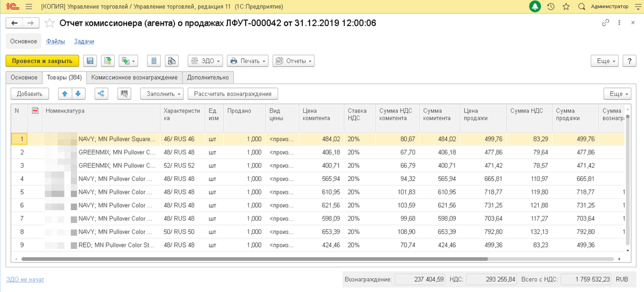
Task: Switch to the Задачи link
Action: (84, 41)
